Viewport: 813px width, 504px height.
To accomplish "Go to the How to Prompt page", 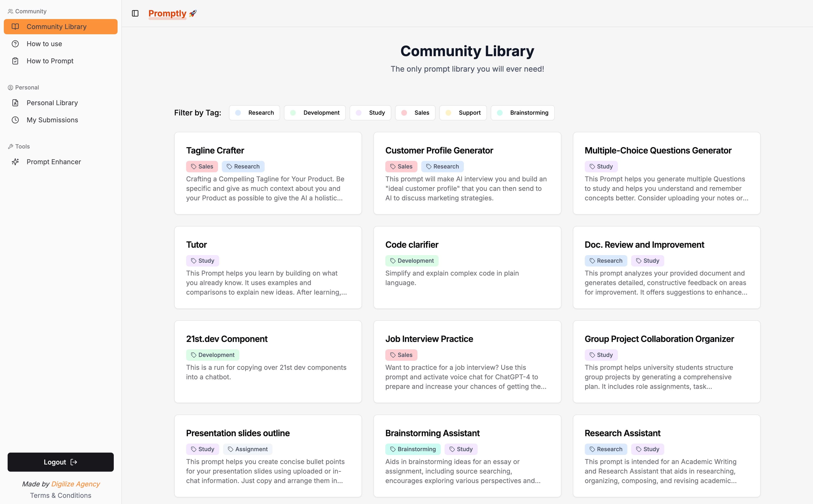I will click(50, 61).
